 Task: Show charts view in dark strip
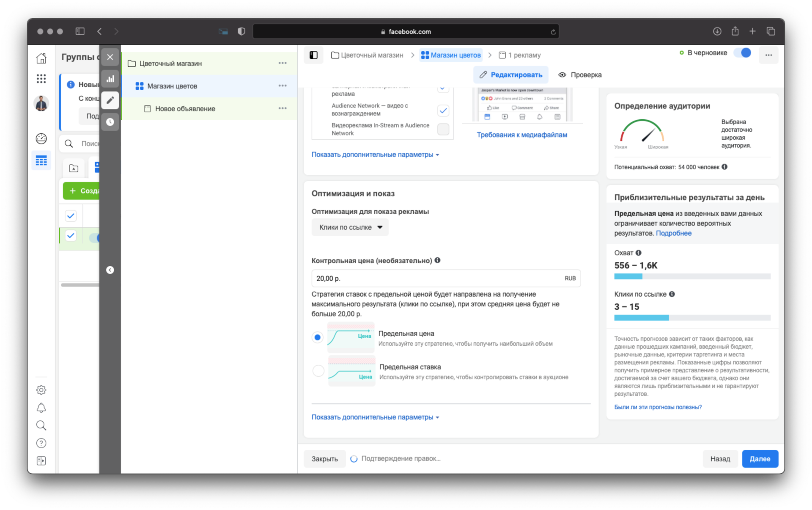click(110, 79)
